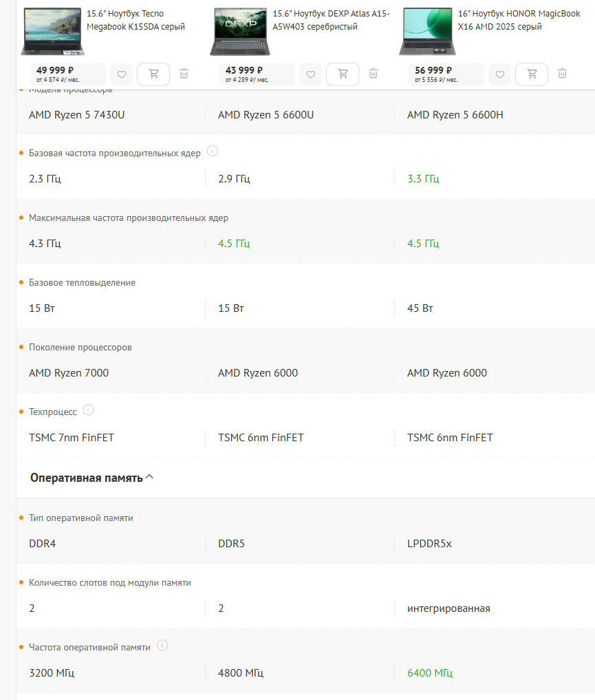Add Tecno Megabook to cart

point(153,74)
